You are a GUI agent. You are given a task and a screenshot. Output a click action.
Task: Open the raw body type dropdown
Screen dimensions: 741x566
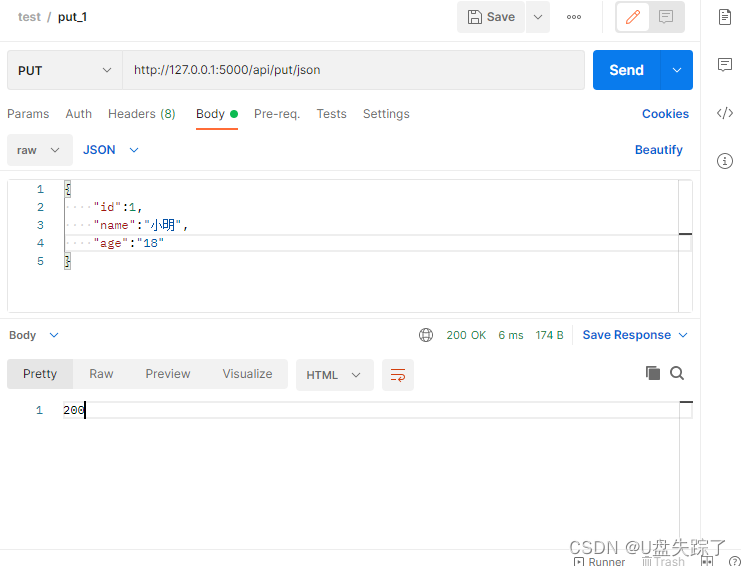(40, 150)
